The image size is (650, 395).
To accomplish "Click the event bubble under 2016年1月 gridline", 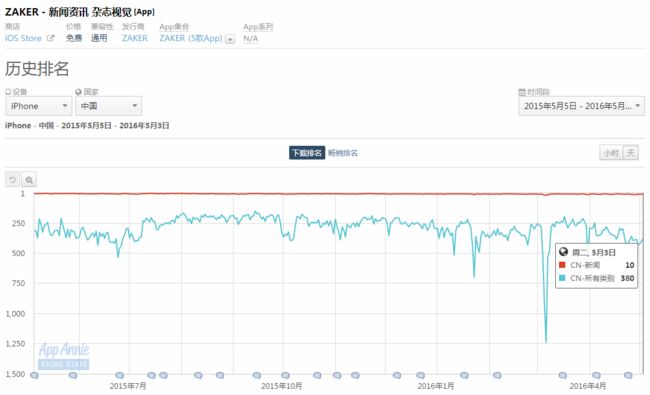I will click(421, 376).
